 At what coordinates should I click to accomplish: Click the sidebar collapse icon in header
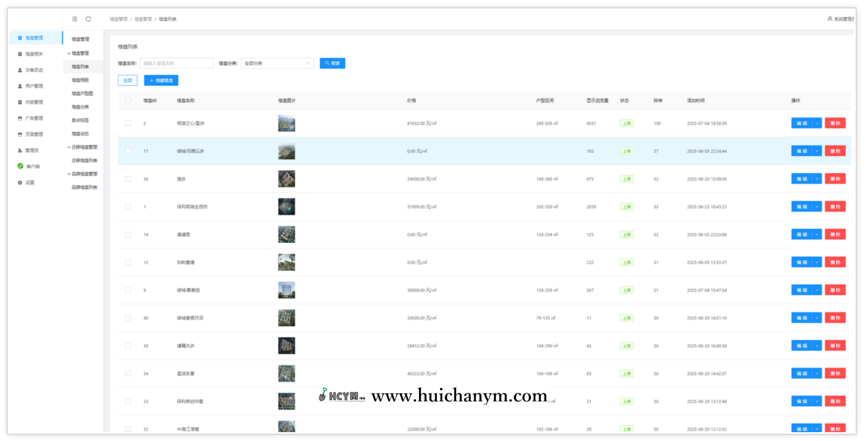(x=75, y=19)
